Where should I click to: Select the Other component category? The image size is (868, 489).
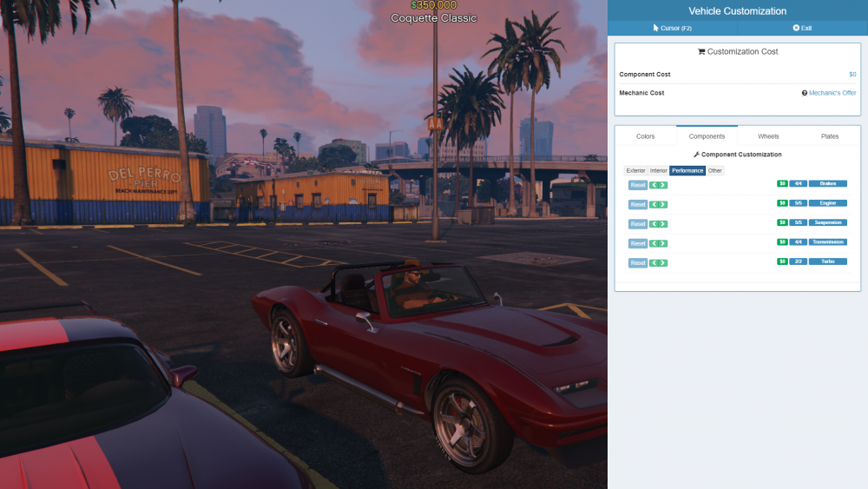714,170
